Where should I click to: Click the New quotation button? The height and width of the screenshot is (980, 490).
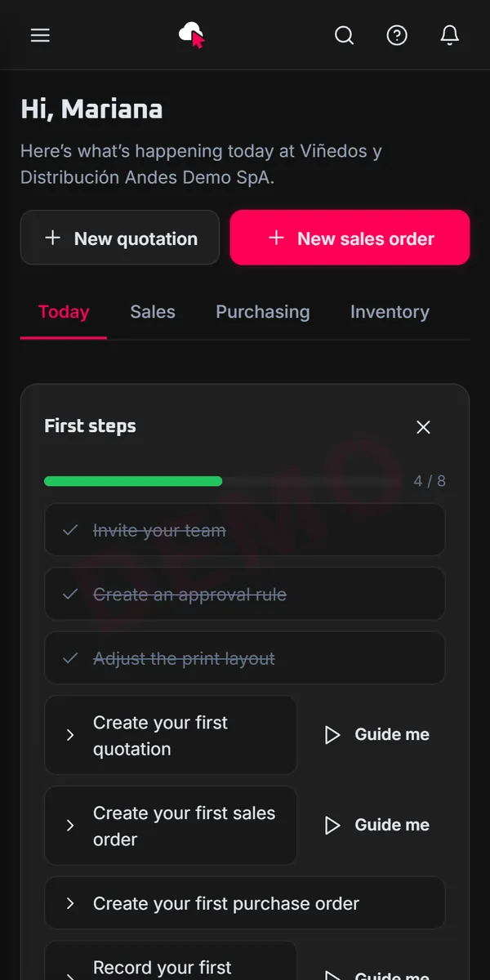coord(120,238)
